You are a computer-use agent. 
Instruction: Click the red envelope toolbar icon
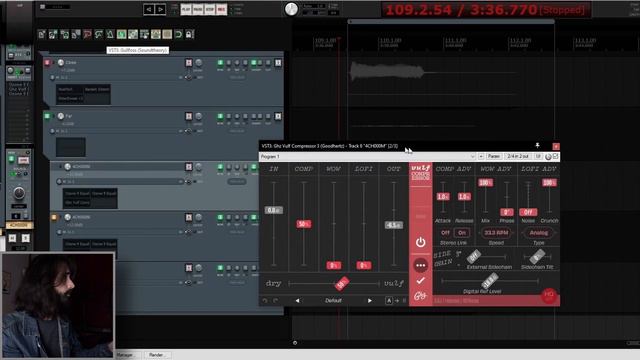pyautogui.click(x=87, y=34)
